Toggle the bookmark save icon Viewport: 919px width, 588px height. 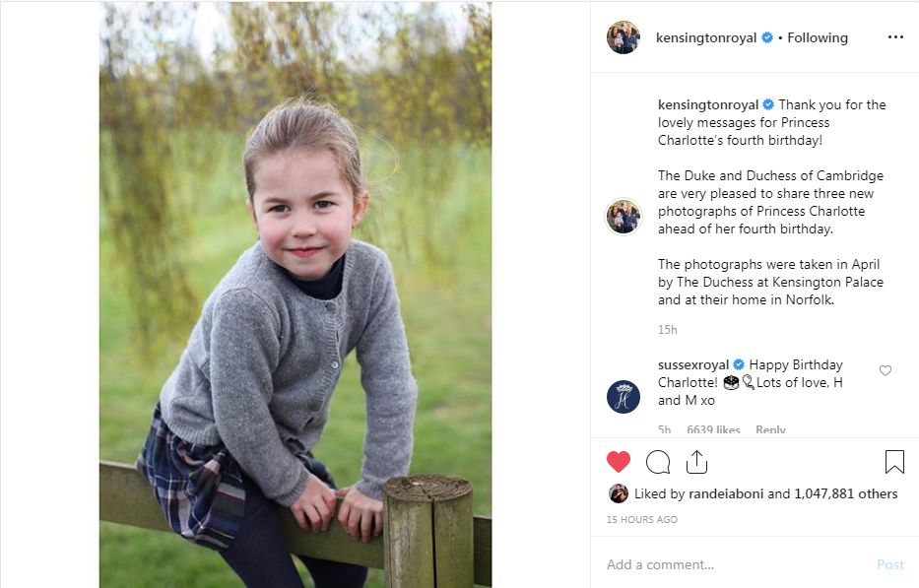(893, 461)
